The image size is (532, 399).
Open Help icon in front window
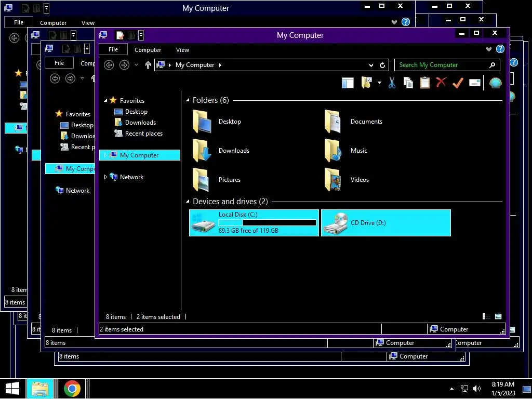pos(500,49)
